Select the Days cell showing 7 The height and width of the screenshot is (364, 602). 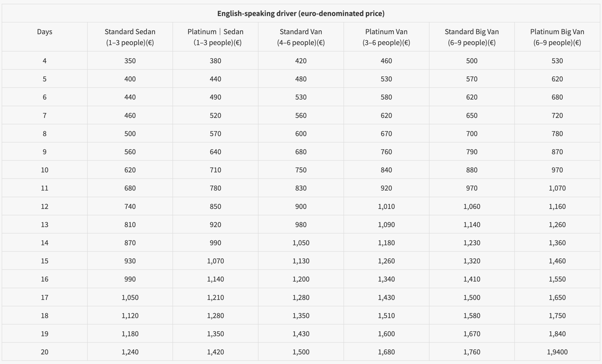44,115
